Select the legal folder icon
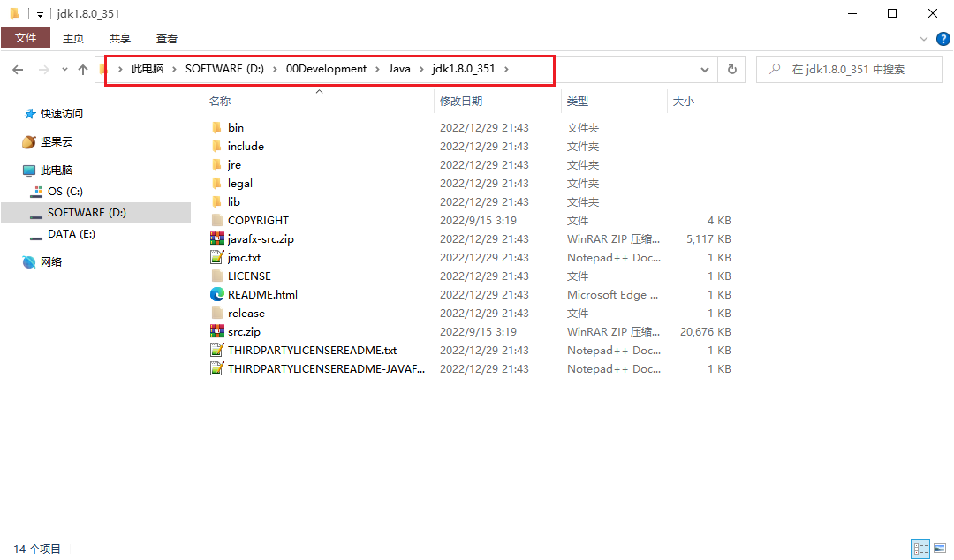The image size is (954, 560). click(x=216, y=183)
